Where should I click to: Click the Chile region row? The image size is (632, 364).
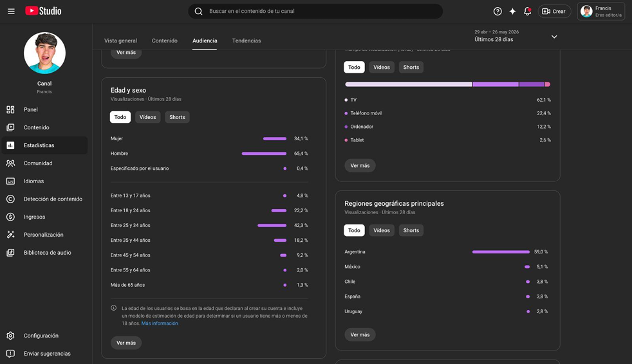coord(446,282)
